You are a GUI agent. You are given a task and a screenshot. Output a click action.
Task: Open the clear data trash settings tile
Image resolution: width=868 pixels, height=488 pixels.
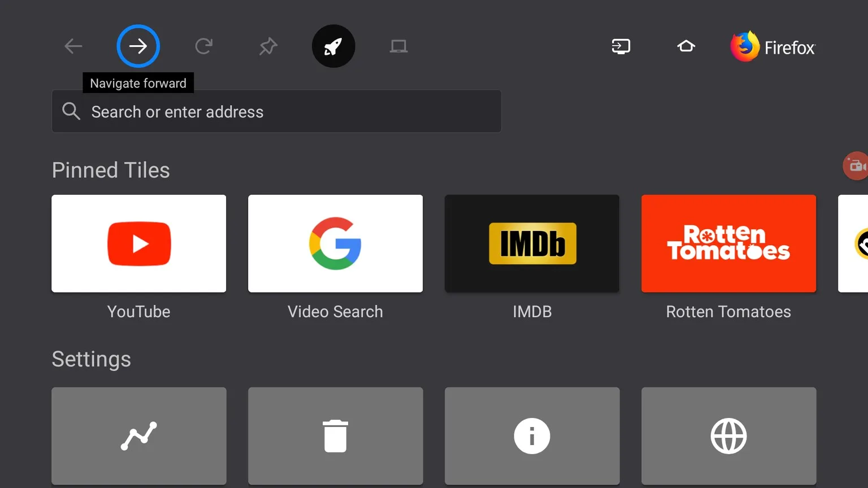point(336,436)
